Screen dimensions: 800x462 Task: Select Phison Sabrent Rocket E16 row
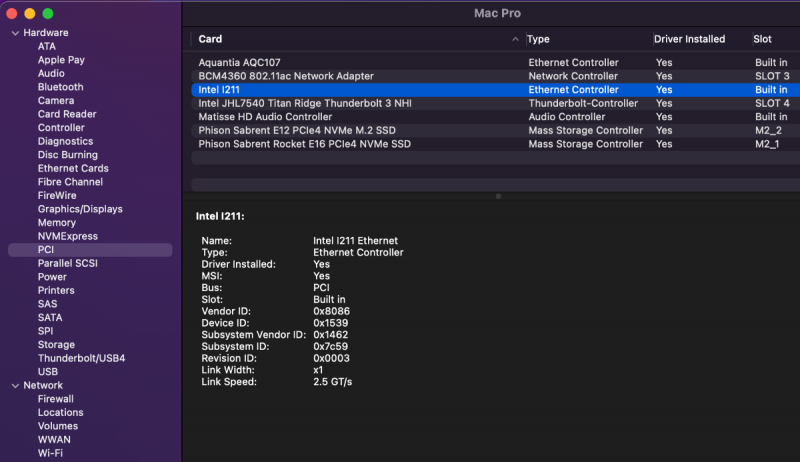[x=495, y=144]
